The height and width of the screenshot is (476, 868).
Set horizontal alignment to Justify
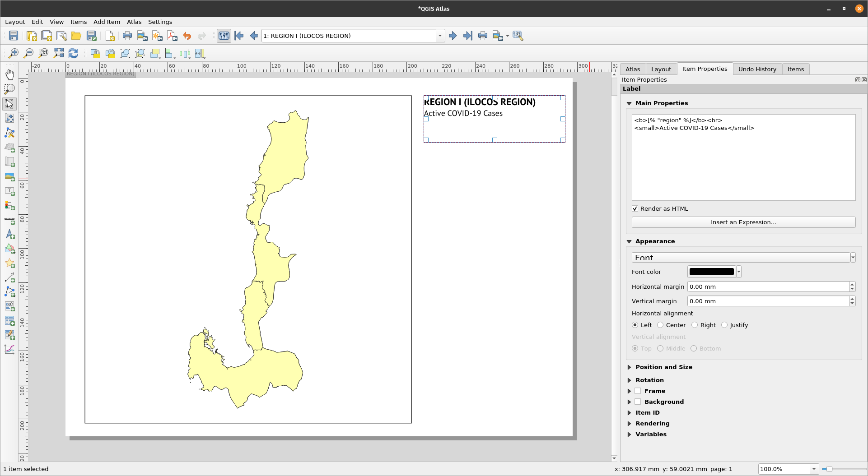(724, 325)
